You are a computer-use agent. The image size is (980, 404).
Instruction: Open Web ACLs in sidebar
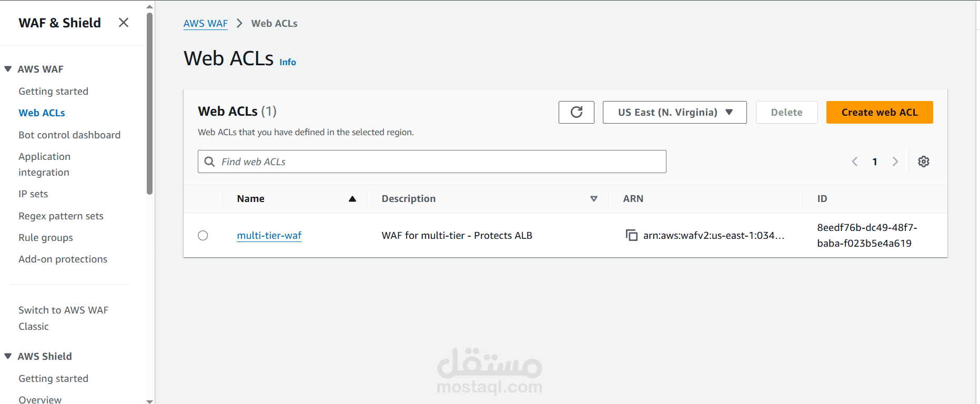click(x=42, y=113)
